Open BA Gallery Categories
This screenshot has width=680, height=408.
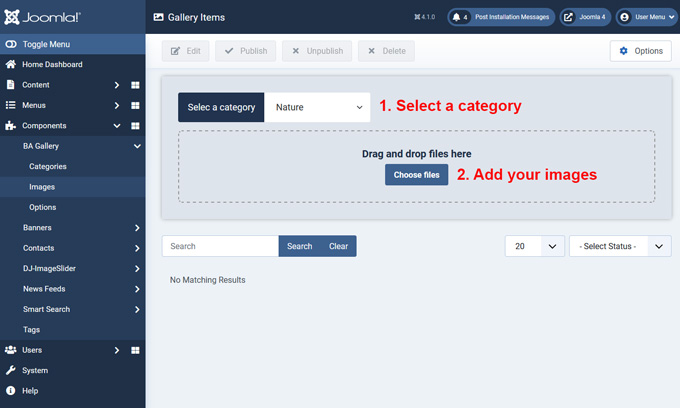coord(48,166)
